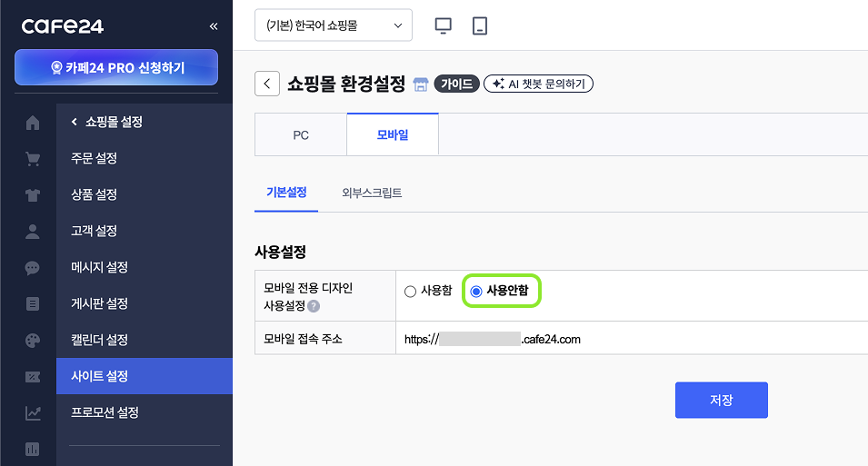Click the help question mark beside 사용설정
868x466 pixels.
(314, 305)
